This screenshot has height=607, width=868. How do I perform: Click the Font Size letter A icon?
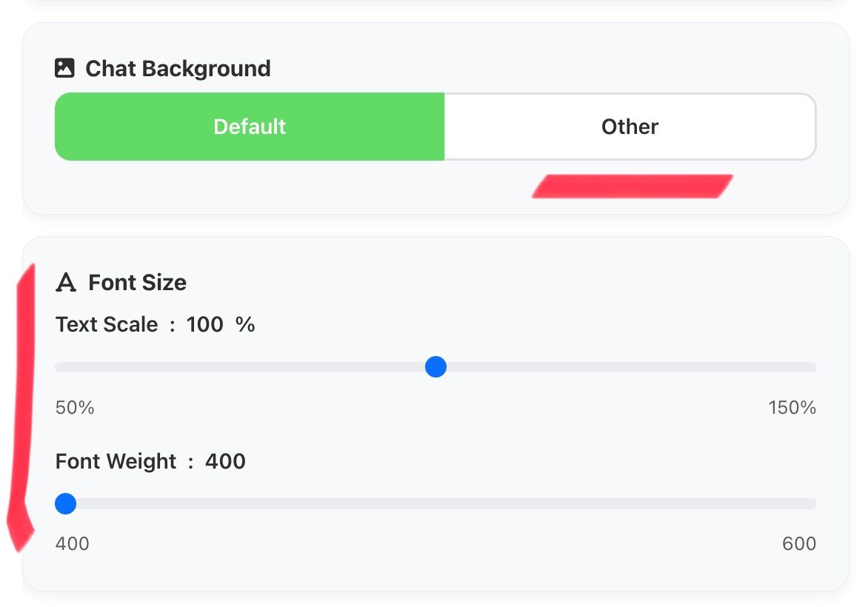[67, 283]
